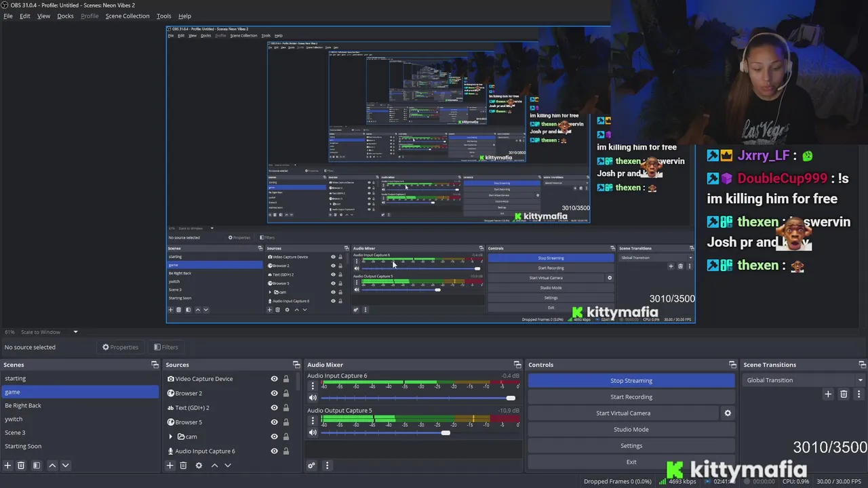
Task: Pop out the Audio Mixer dock
Action: point(517,365)
